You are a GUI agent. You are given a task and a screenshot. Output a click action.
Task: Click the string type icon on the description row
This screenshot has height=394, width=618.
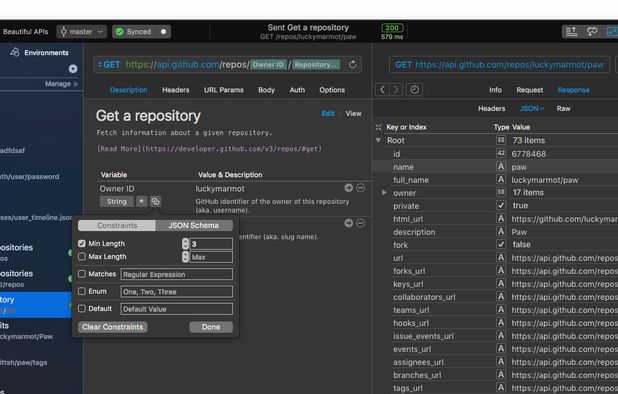[x=501, y=231]
